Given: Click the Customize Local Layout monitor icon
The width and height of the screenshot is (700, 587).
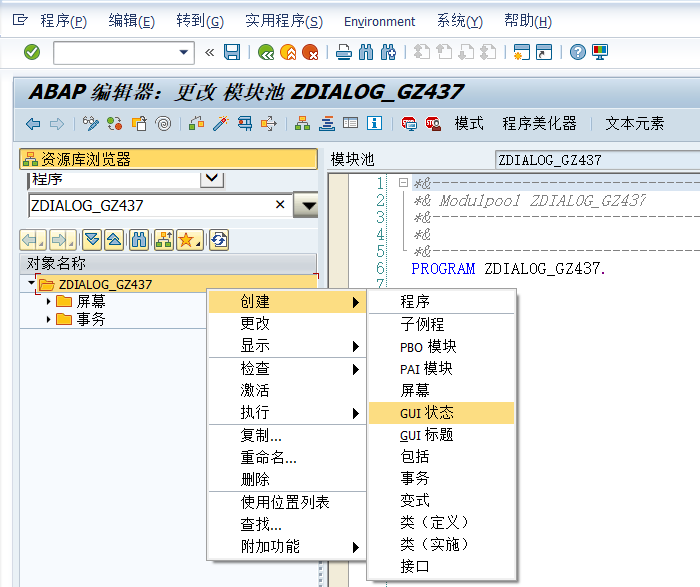Looking at the screenshot, I should click(x=600, y=52).
